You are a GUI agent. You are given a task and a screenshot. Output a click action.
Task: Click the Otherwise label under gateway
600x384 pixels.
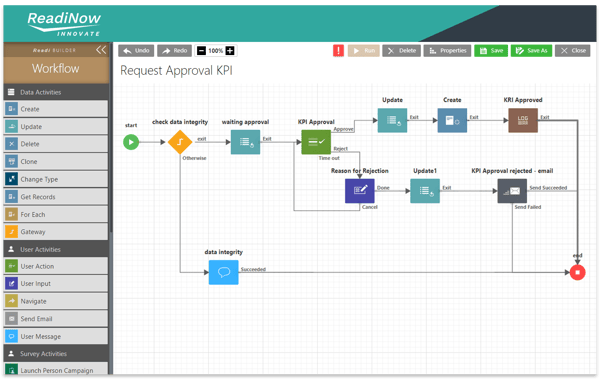[194, 158]
